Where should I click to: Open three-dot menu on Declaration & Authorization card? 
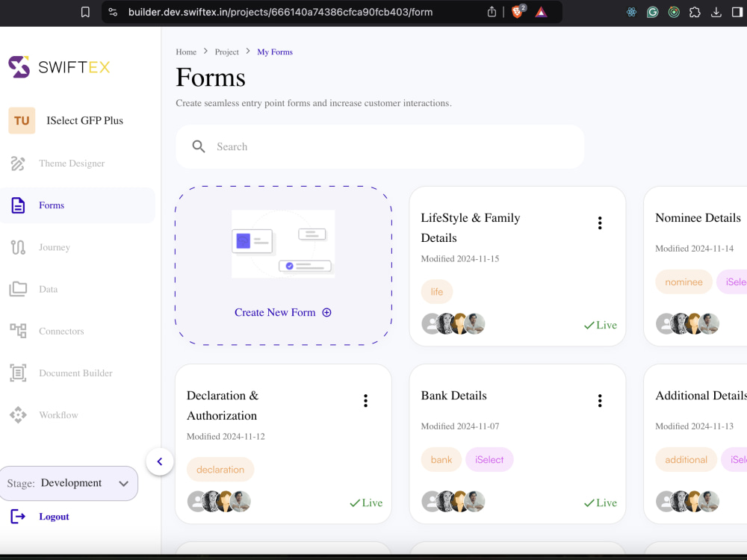(x=365, y=401)
